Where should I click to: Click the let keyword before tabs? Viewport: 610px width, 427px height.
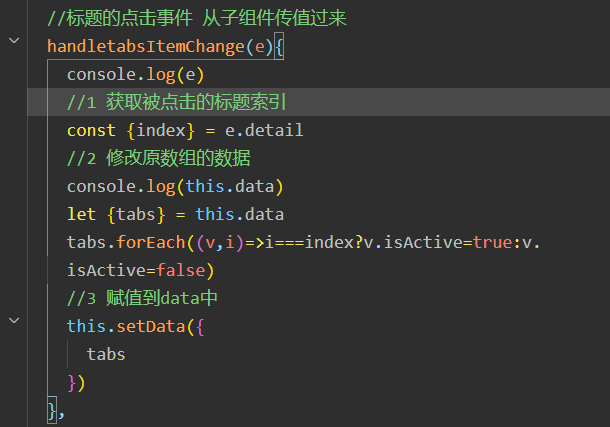[x=81, y=214]
